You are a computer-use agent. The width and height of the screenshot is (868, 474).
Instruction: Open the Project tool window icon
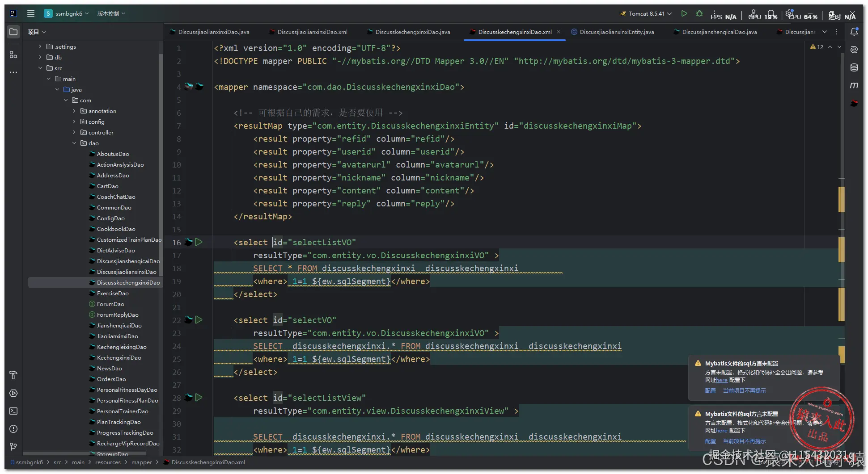click(13, 32)
